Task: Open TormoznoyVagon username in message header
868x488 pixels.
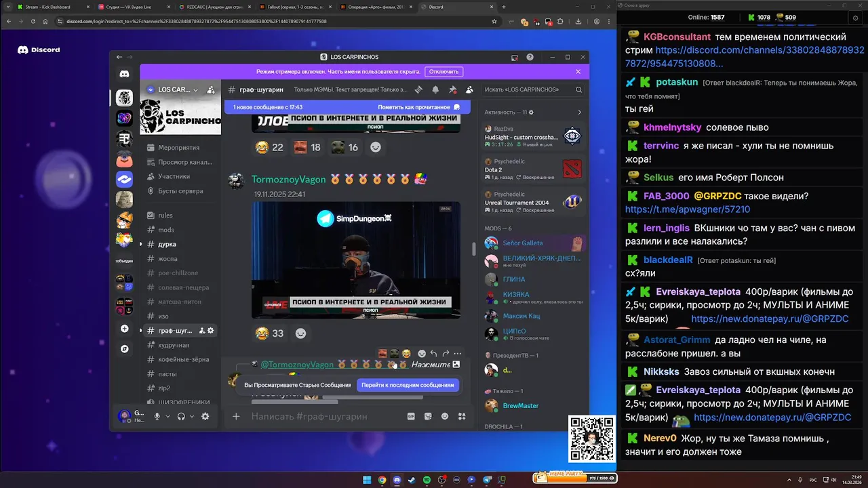Action: click(289, 179)
